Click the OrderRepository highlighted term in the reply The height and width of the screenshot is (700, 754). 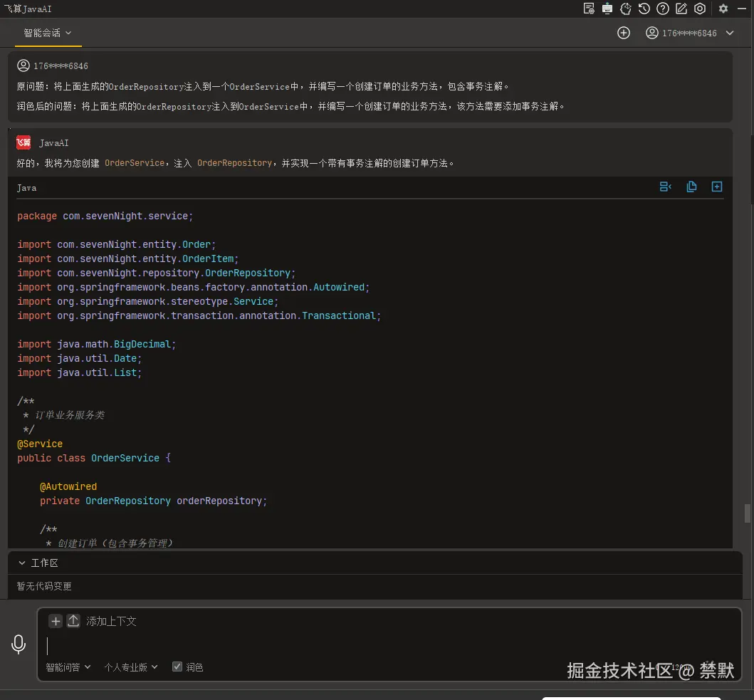tap(235, 163)
